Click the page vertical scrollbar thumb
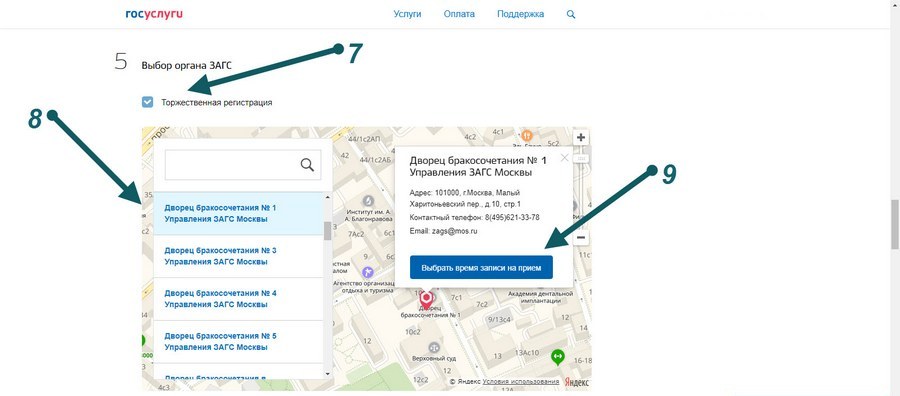The width and height of the screenshot is (900, 396). tap(894, 224)
